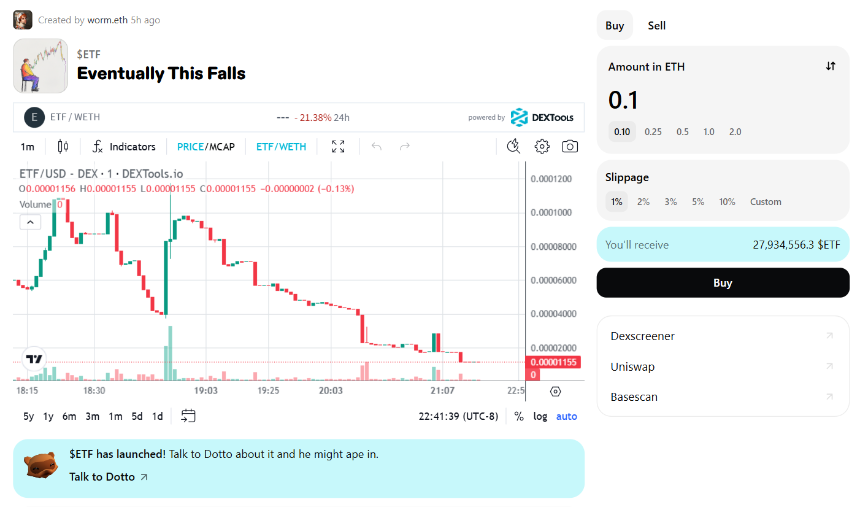Viewport: 860px width, 507px height.
Task: Switch to the Sell tab
Action: click(x=657, y=26)
